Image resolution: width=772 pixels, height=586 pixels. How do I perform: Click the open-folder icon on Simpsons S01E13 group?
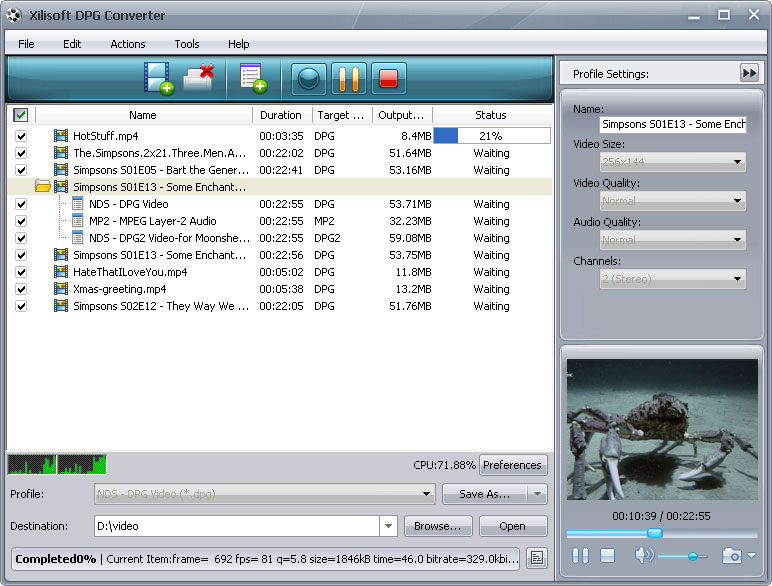coord(43,186)
